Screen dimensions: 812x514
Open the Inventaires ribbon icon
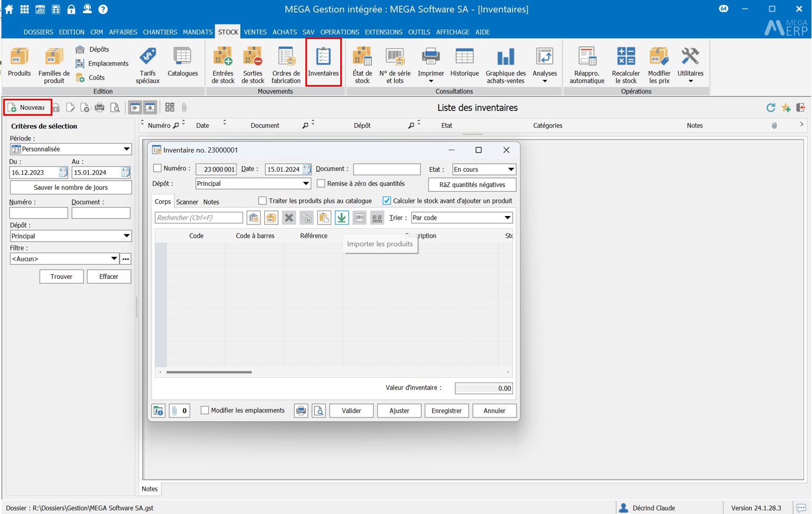pos(323,62)
